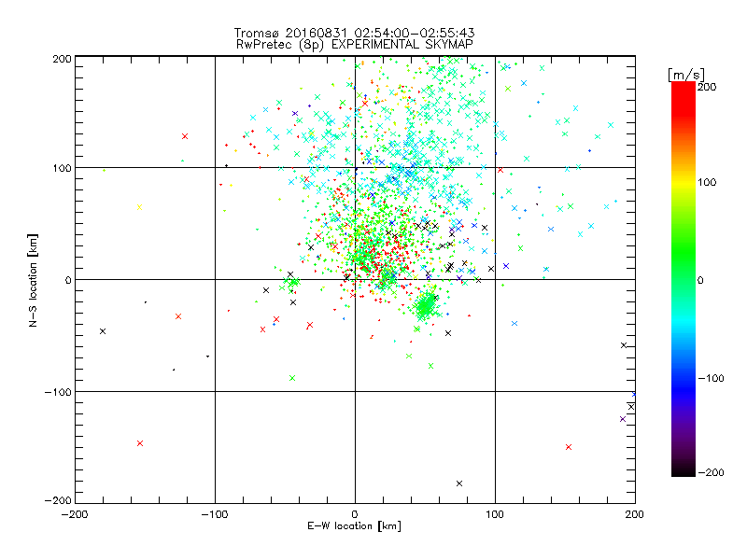The image size is (747, 560).
Task: Click the black X marker at the plot's bottom near x=75
Action: (x=459, y=483)
